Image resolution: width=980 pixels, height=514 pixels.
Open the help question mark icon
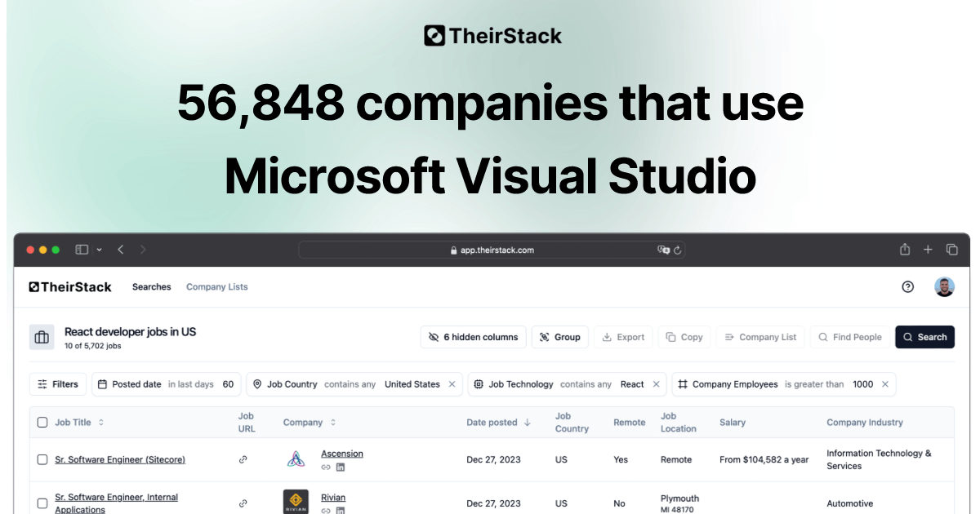(908, 287)
